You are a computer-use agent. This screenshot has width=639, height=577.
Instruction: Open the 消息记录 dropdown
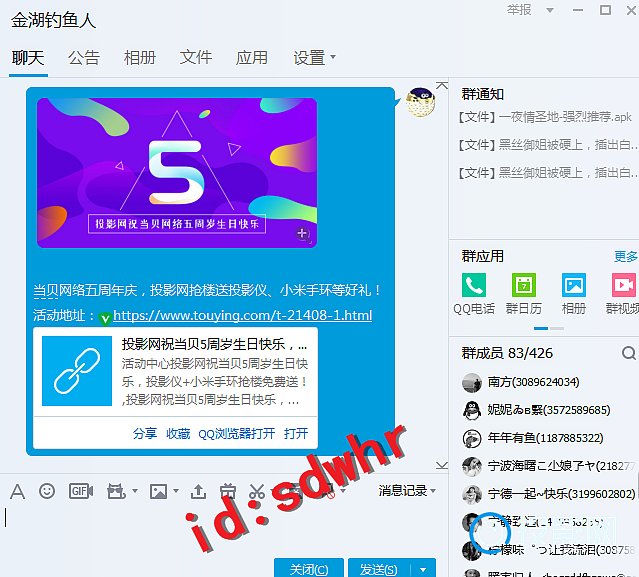click(x=407, y=491)
